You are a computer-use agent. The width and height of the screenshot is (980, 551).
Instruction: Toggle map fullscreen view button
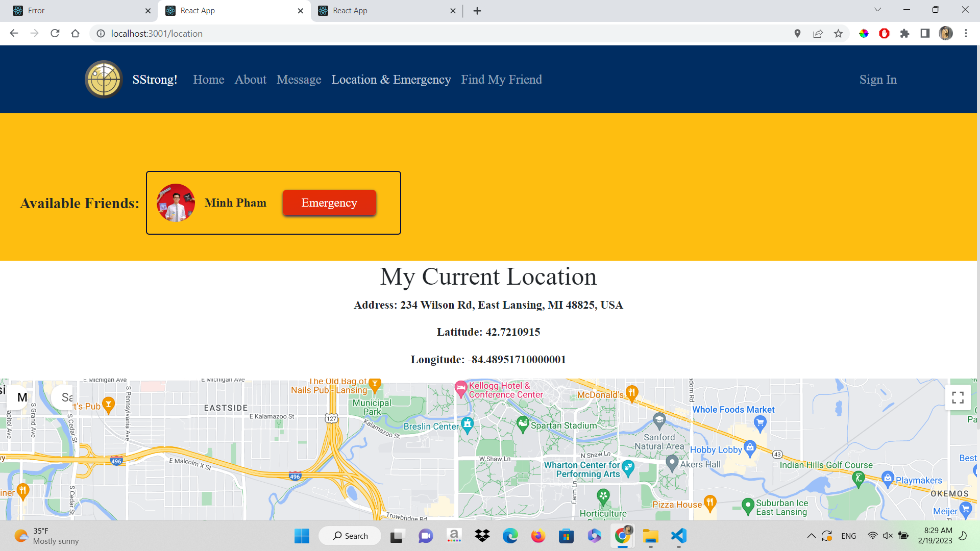[958, 397]
